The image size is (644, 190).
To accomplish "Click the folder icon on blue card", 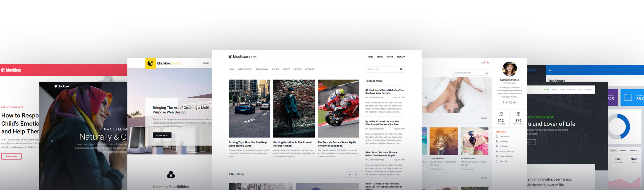I will tap(628, 98).
